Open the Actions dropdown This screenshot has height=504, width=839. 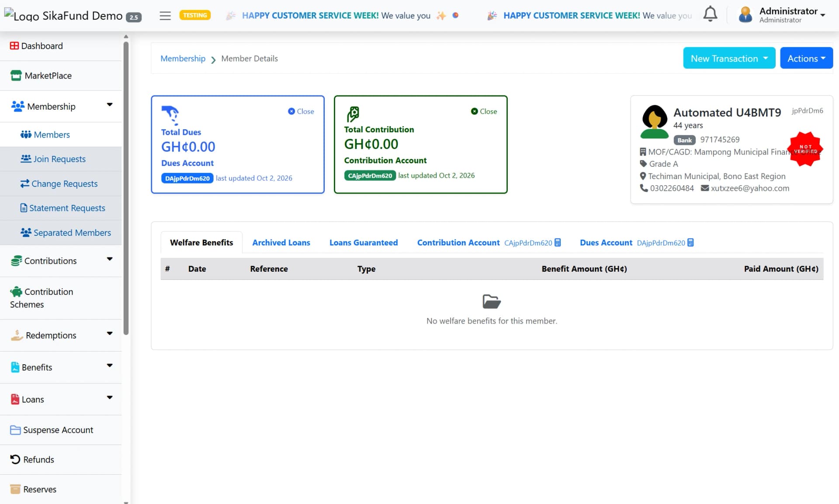pyautogui.click(x=806, y=58)
